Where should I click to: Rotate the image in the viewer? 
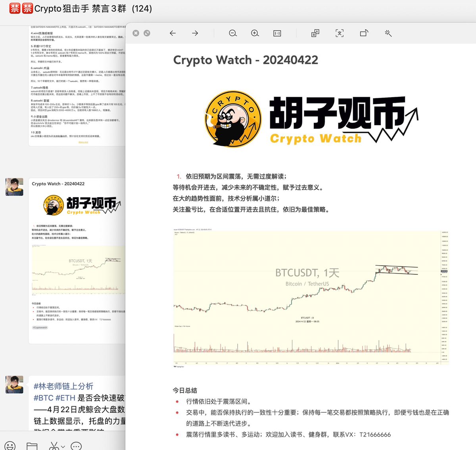(364, 33)
